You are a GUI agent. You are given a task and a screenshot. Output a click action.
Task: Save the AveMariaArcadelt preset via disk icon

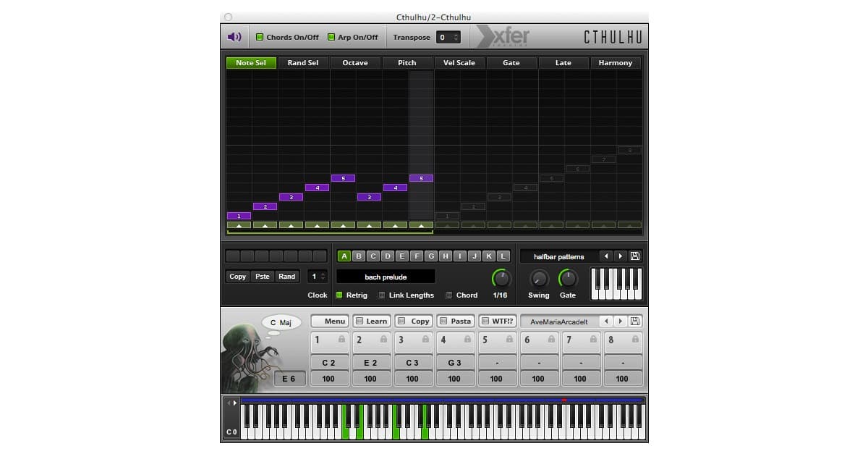click(x=634, y=321)
